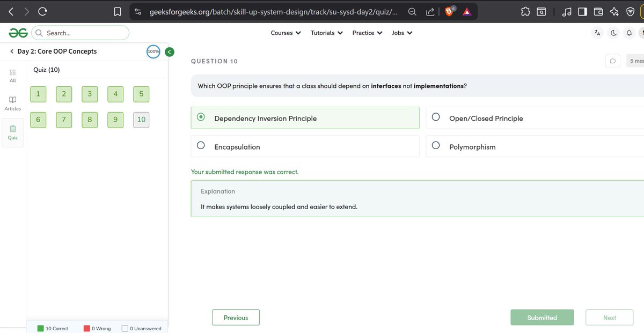Jump to quiz question 10

pos(141,120)
